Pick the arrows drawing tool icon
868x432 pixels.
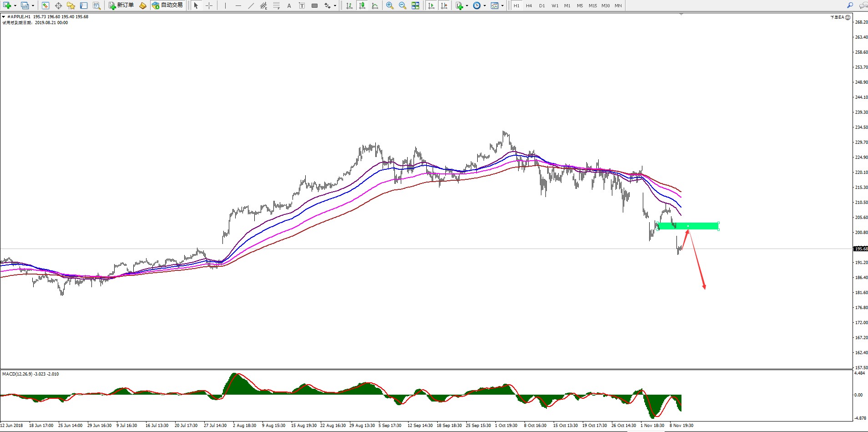pos(327,5)
